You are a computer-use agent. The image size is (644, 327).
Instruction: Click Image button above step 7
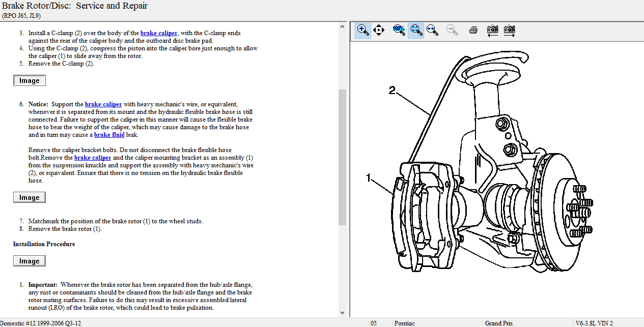click(x=30, y=197)
